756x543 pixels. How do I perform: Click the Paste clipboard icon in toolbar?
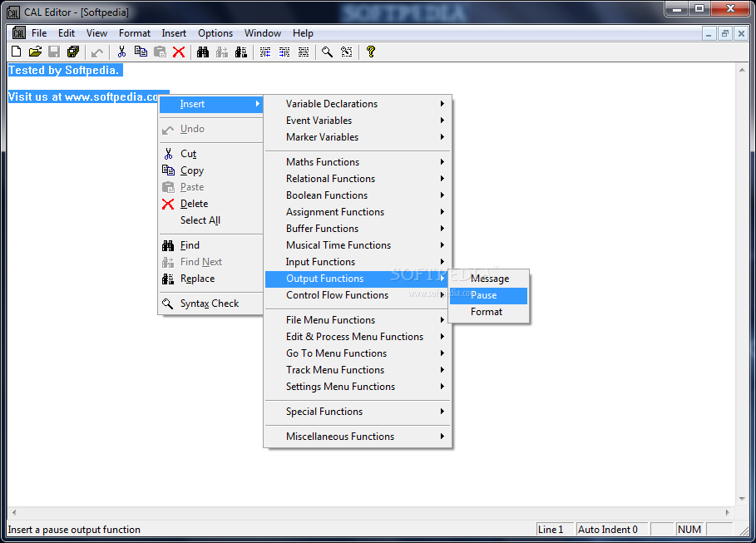(160, 52)
